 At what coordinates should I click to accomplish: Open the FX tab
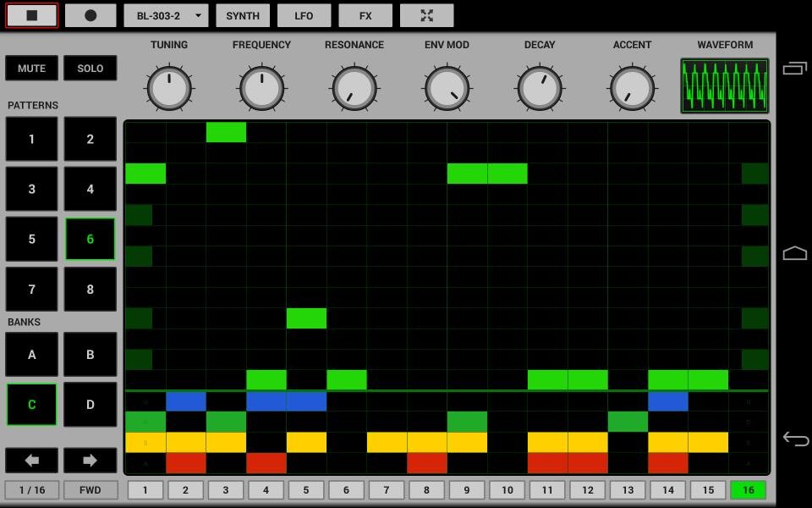365,15
